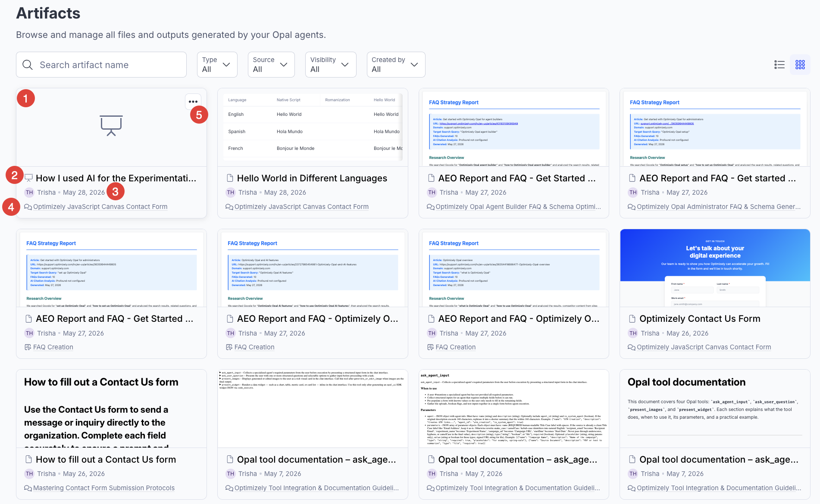
Task: Open JavaScript Canvas link under 'Optimizely Contact Us Form'
Action: point(704,347)
